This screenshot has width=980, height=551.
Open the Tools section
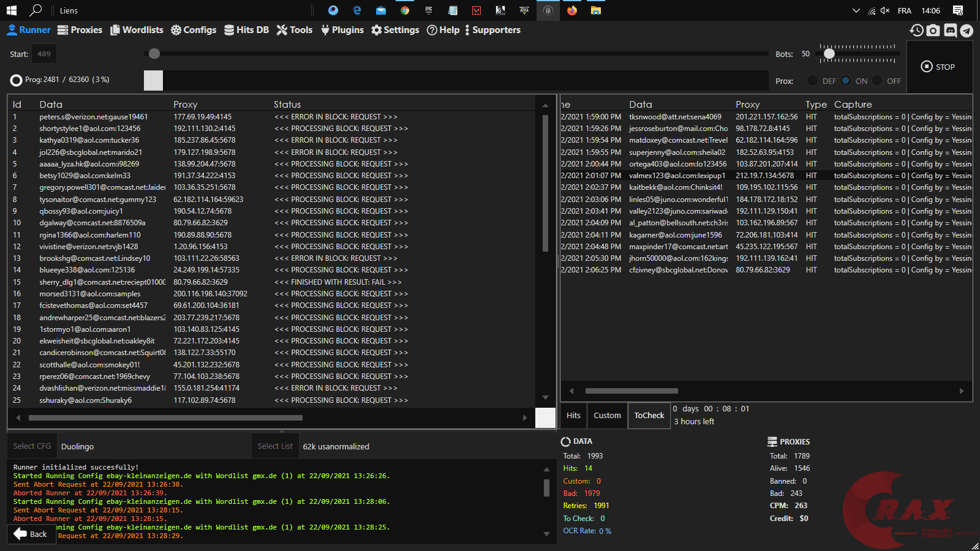[294, 30]
